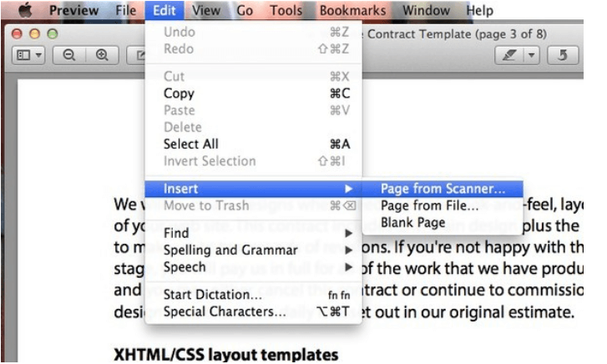
Task: Click the zoom in magnifier button
Action: 103,55
